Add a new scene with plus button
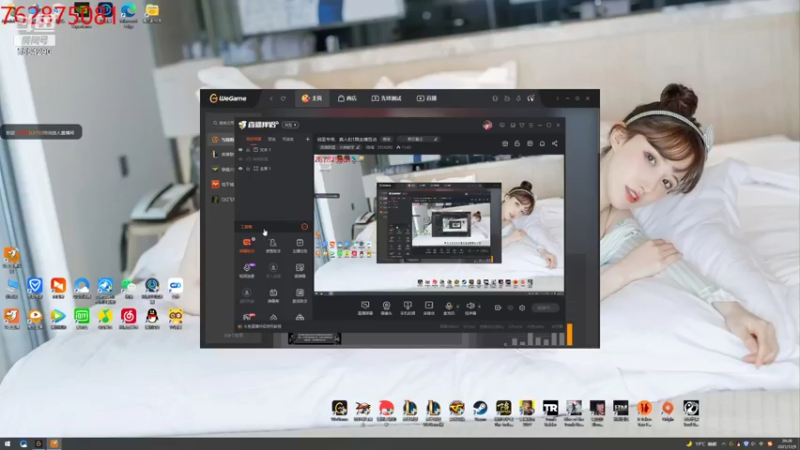This screenshot has height=450, width=800. point(307,139)
